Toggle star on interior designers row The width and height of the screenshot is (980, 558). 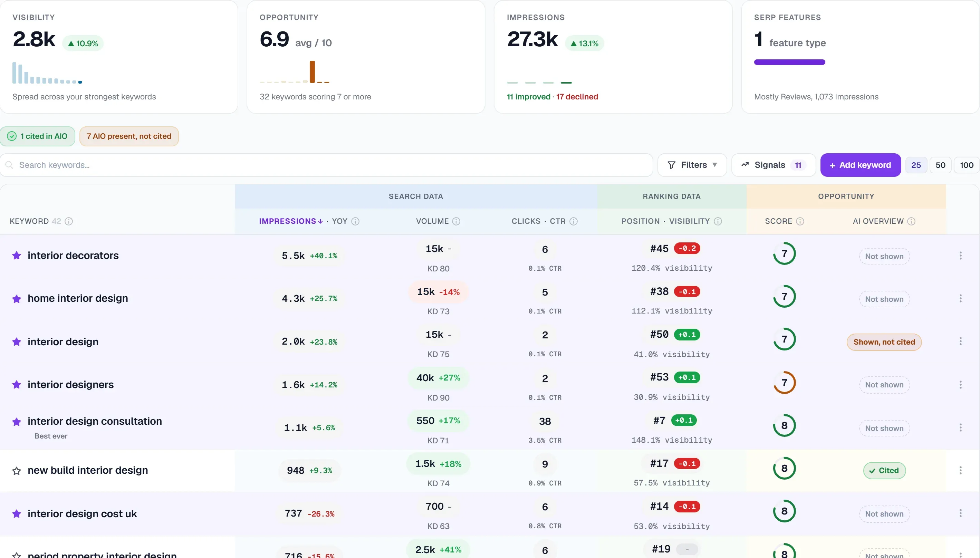[17, 385]
